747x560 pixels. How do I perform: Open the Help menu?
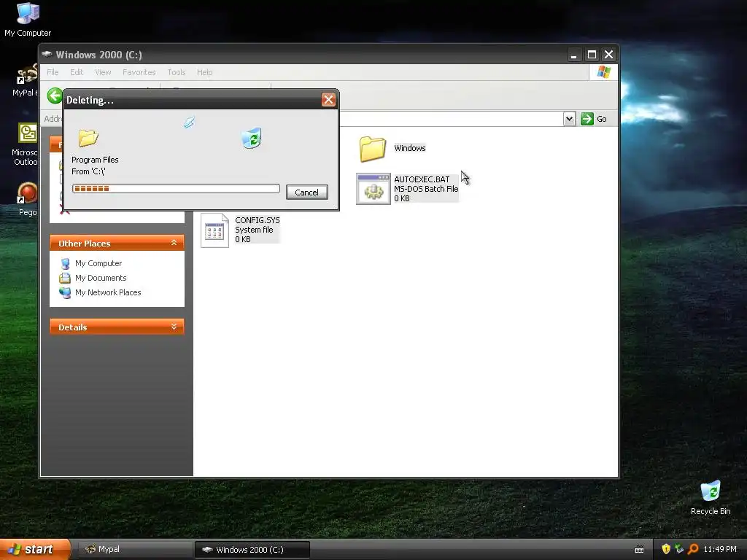204,72
